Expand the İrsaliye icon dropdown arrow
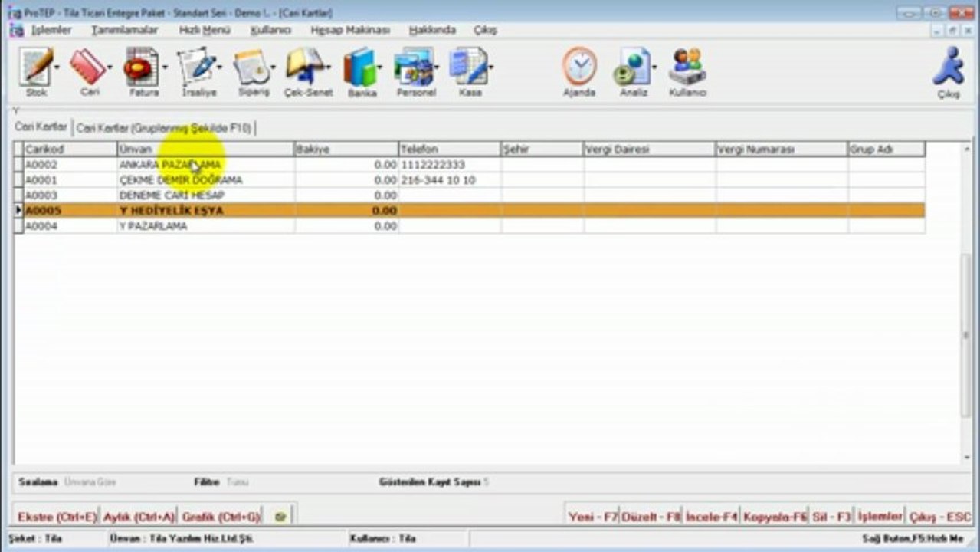This screenshot has width=980, height=552. (220, 68)
